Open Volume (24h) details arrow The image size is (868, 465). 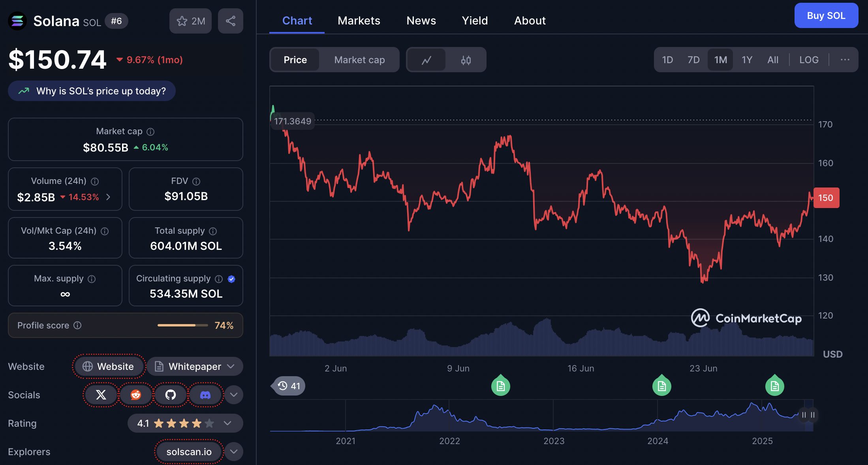click(108, 197)
